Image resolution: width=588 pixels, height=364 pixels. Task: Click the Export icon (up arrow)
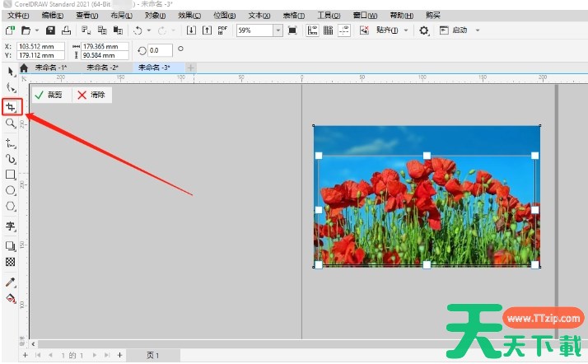tap(207, 30)
